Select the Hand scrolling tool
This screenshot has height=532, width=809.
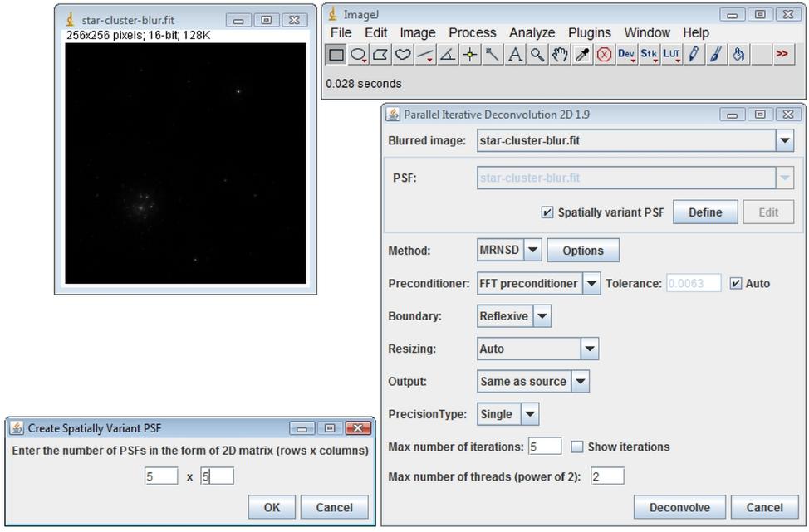click(559, 54)
